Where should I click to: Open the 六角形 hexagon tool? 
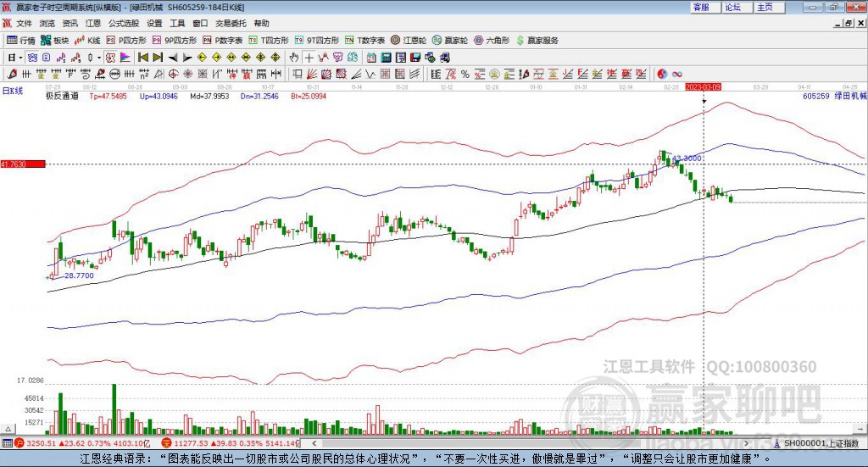[x=492, y=41]
